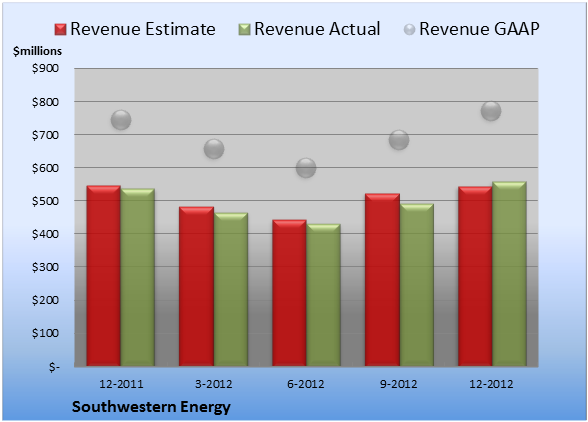Image resolution: width=588 pixels, height=422 pixels.
Task: Select the red estimate bar for 12-2011
Action: tap(104, 276)
